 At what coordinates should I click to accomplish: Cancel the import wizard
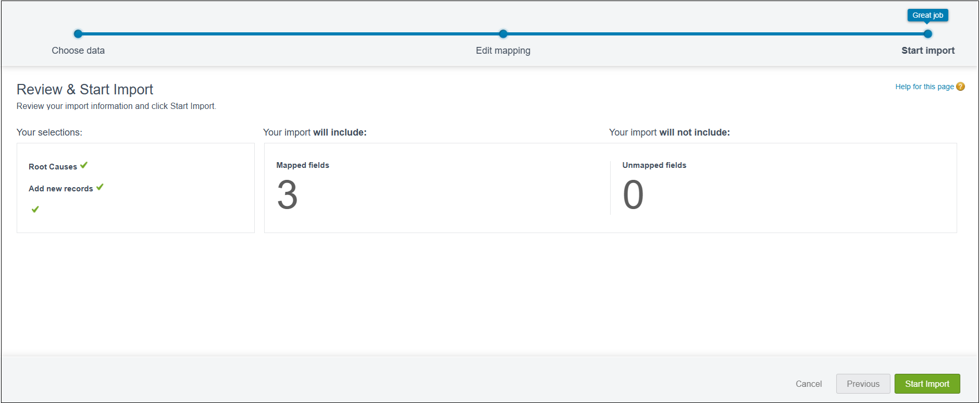point(809,384)
